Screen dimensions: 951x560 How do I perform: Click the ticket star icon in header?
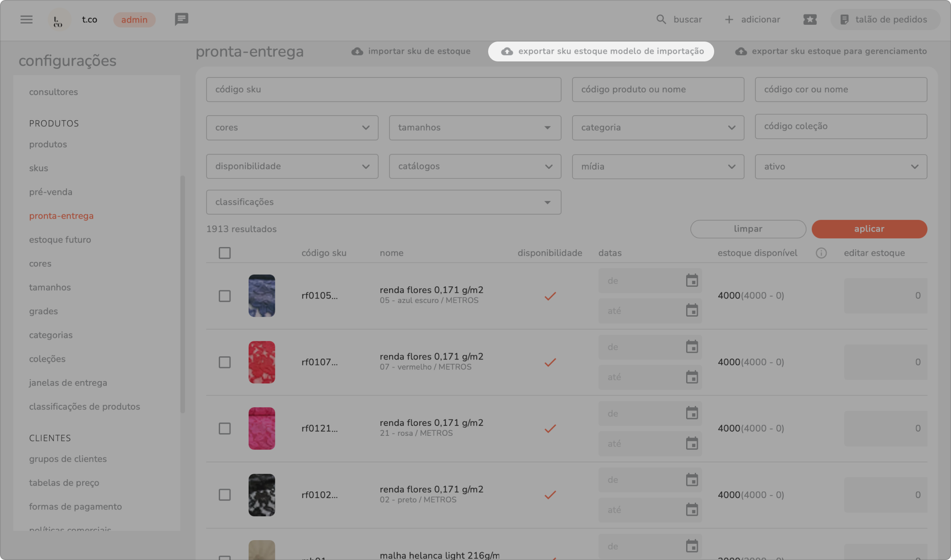click(810, 19)
